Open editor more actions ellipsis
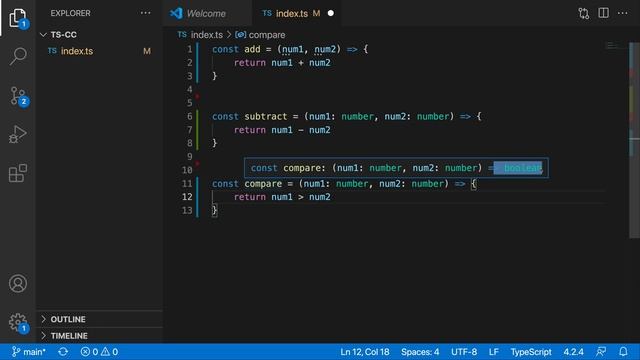 pyautogui.click(x=622, y=13)
